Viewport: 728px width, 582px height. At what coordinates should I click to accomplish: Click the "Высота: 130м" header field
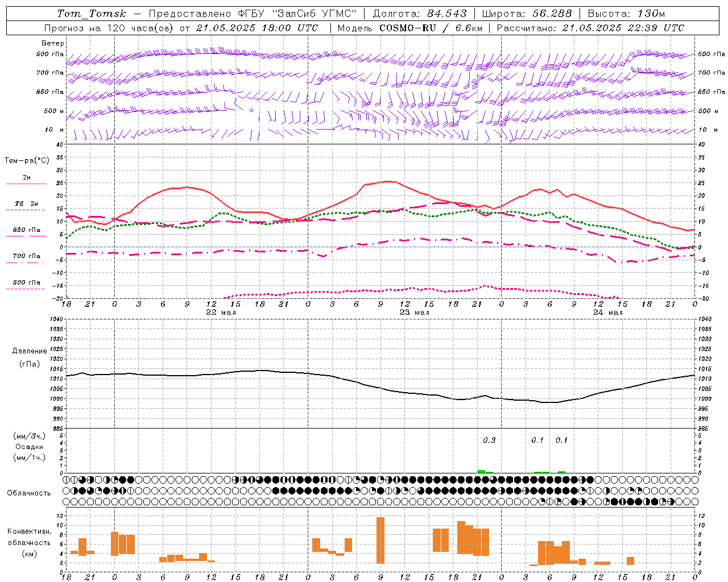coord(626,14)
